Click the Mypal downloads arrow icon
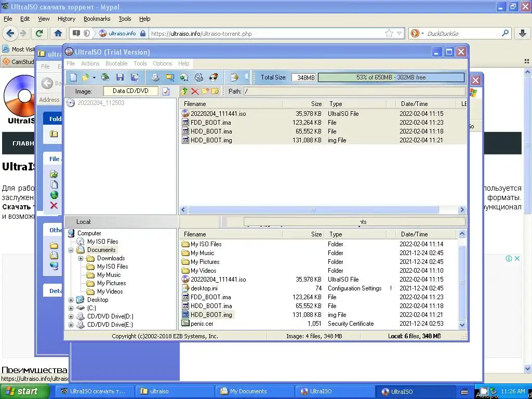The height and width of the screenshot is (399, 532). pyautogui.click(x=522, y=33)
